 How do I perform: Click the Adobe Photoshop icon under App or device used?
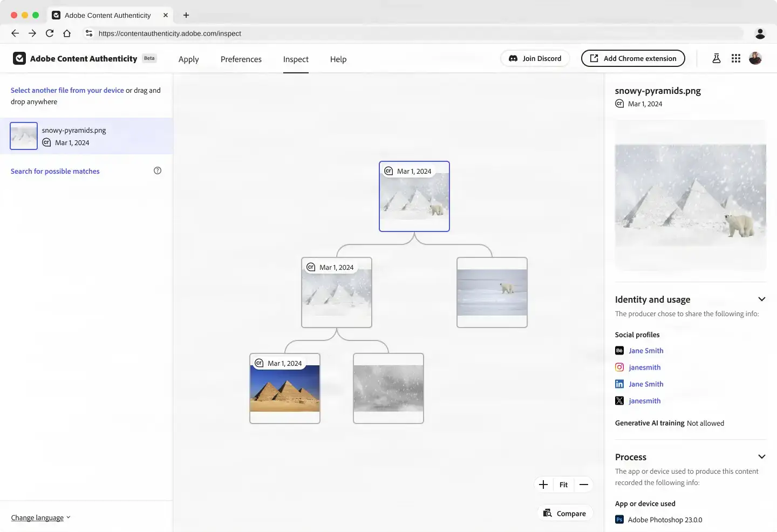618,519
